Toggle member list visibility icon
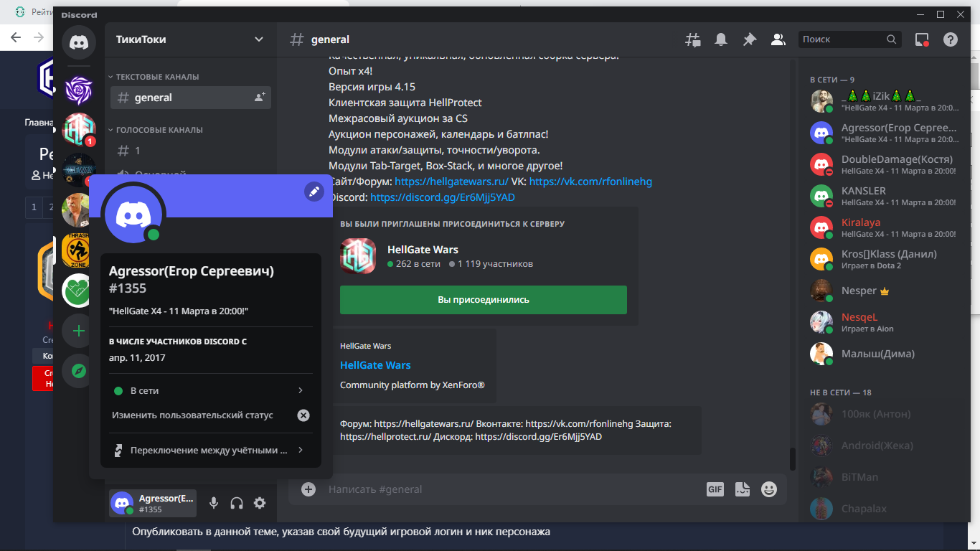 tap(778, 39)
